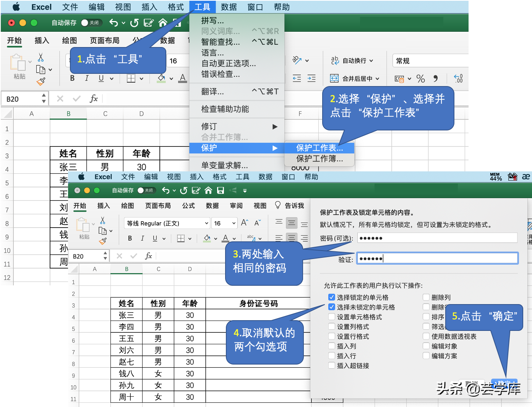Click the Cut scissors icon in lower window

click(102, 220)
